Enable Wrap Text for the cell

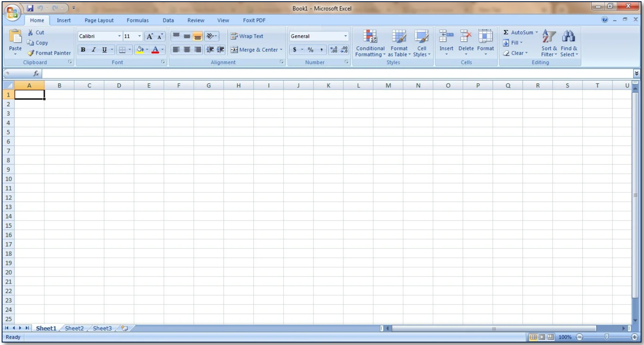coord(247,36)
